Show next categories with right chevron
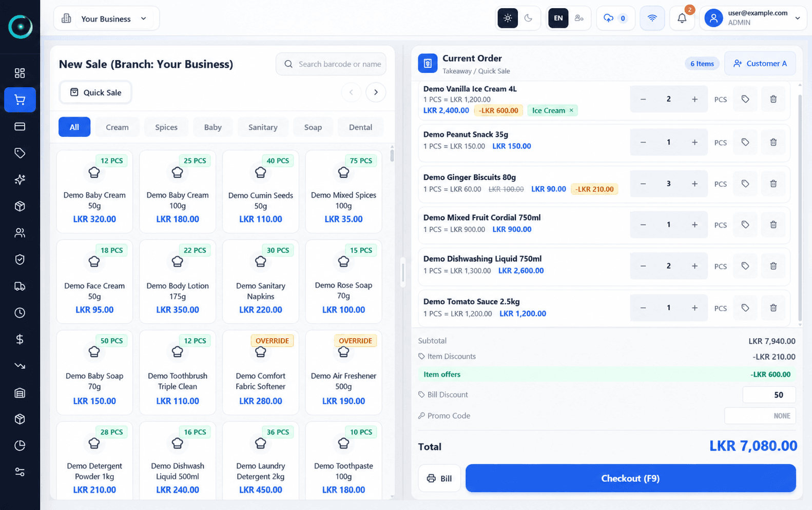This screenshot has height=510, width=812. pyautogui.click(x=376, y=92)
